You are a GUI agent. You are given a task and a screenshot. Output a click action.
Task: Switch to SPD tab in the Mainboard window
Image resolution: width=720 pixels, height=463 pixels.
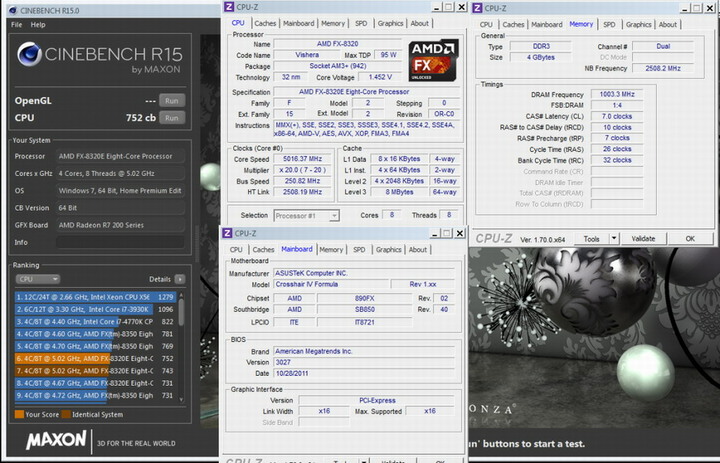[359, 250]
